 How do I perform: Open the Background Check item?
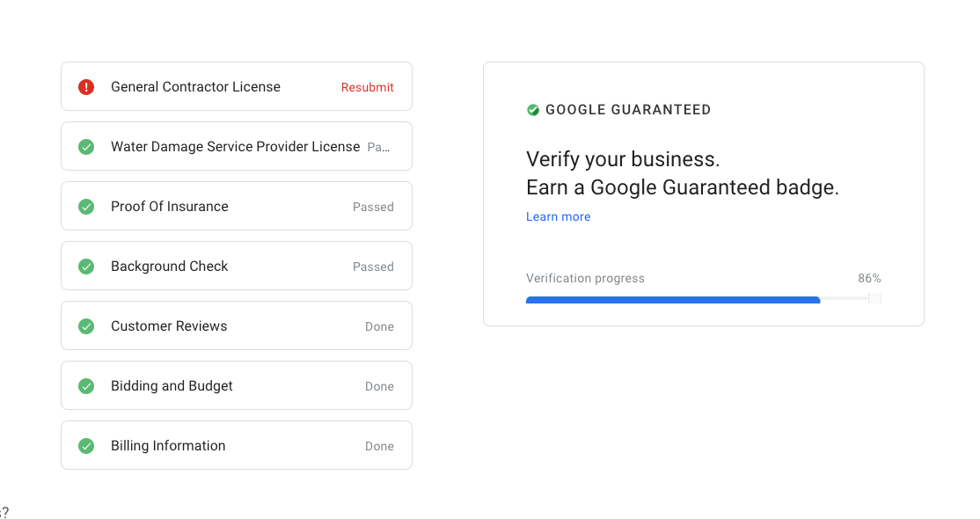point(237,266)
